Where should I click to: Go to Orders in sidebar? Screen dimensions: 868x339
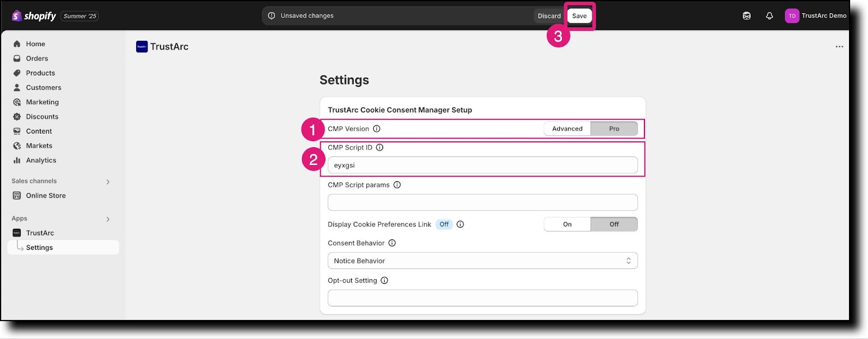coord(37,59)
